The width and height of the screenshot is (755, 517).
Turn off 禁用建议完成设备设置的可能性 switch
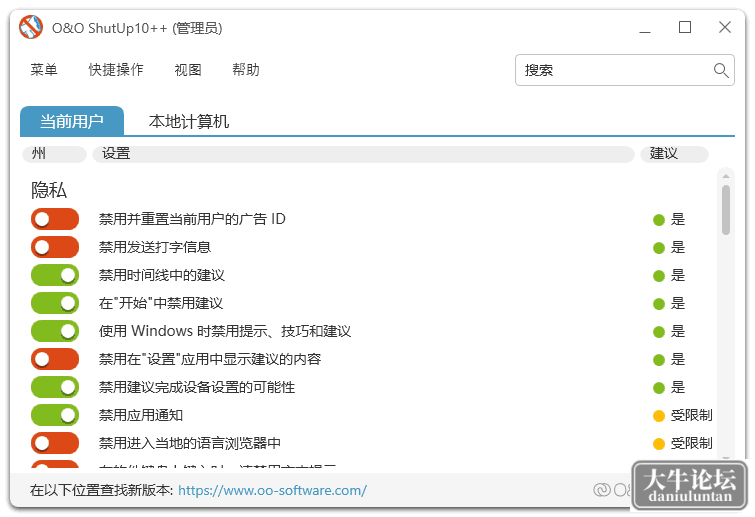click(x=55, y=387)
